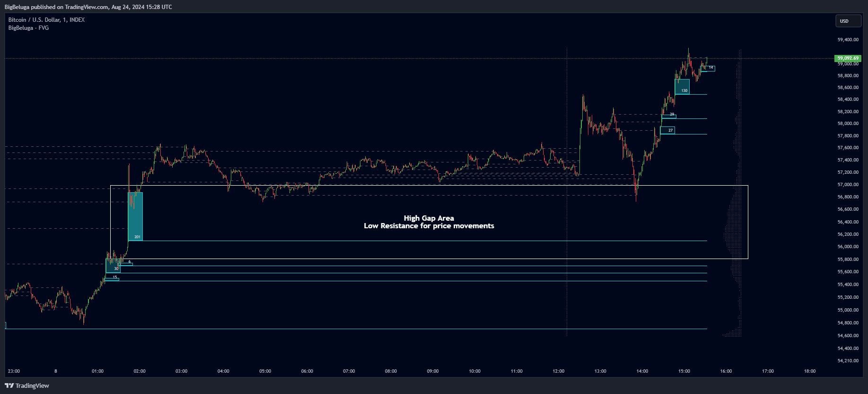
Task: Click the 54,400.00 price axis label
Action: tap(848, 349)
